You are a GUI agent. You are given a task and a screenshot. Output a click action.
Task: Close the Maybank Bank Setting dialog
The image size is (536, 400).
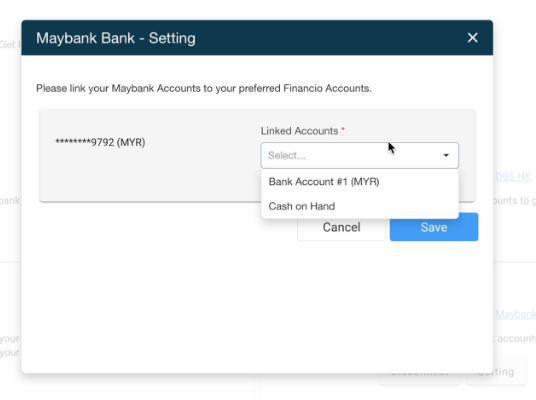472,38
